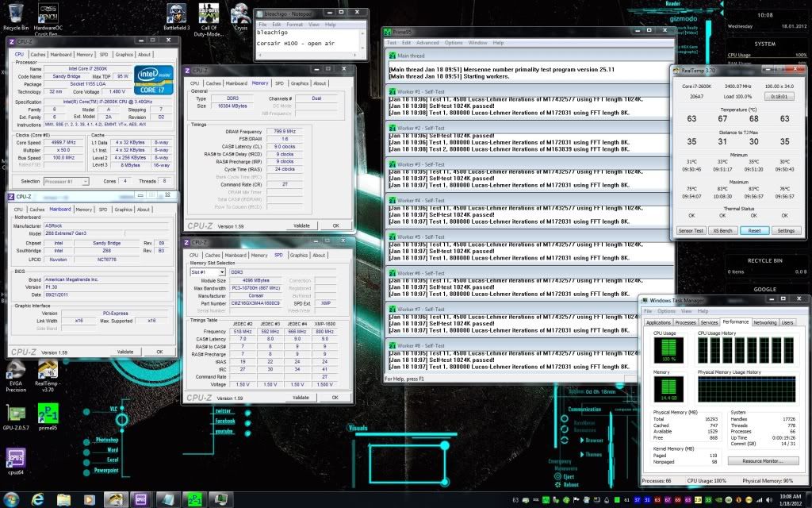812x508 pixels.
Task: Launch the HardwareOC Crysis Bench desktop shortcut
Action: [48, 19]
